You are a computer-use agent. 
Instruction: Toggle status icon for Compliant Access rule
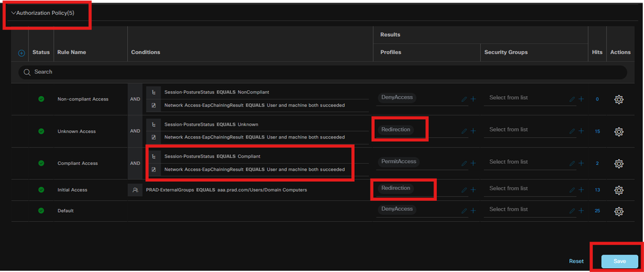(x=41, y=163)
